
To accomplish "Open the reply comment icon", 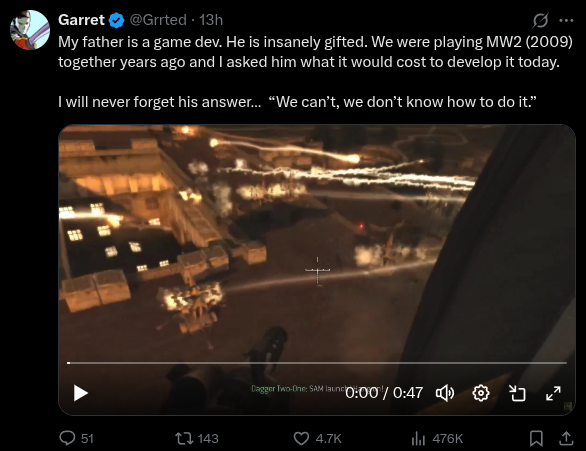I will click(x=67, y=438).
